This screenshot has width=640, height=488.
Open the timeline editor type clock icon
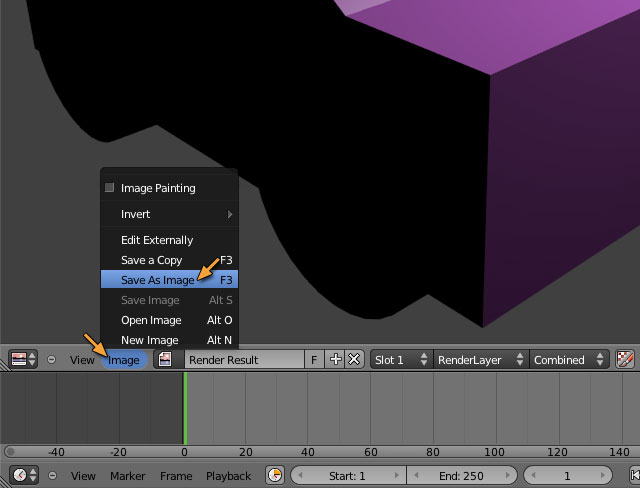23,475
